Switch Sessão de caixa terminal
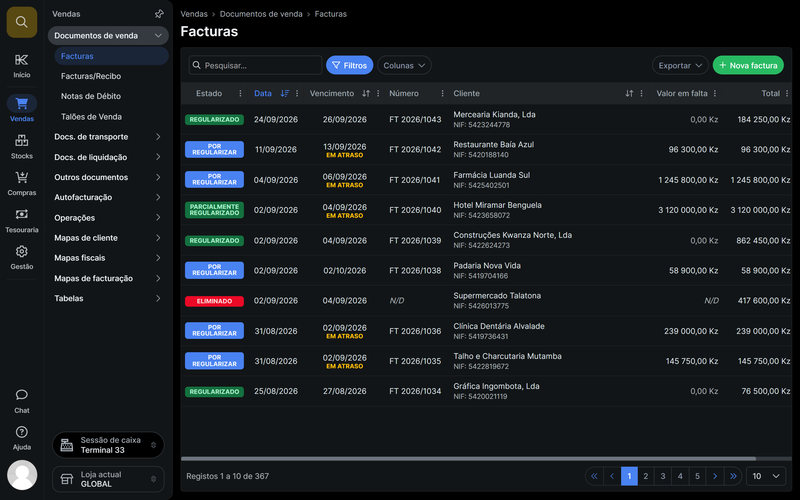Image resolution: width=800 pixels, height=500 pixels. pos(108,445)
